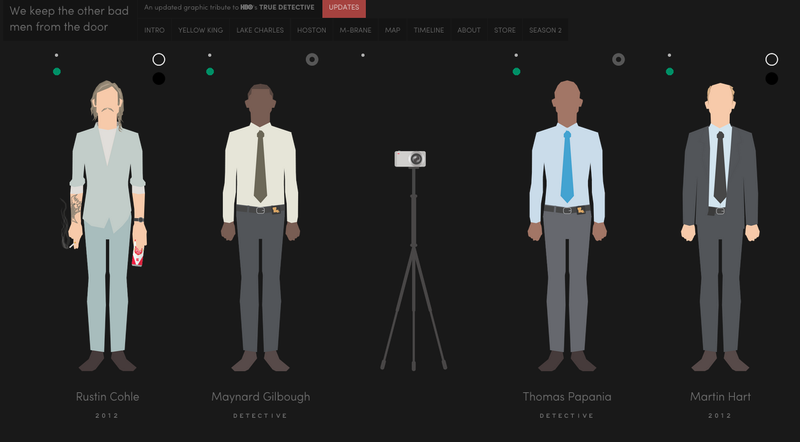This screenshot has height=442, width=800.
Task: Click 'DETECTIVE' under Thomas Papania
Action: pyautogui.click(x=567, y=415)
